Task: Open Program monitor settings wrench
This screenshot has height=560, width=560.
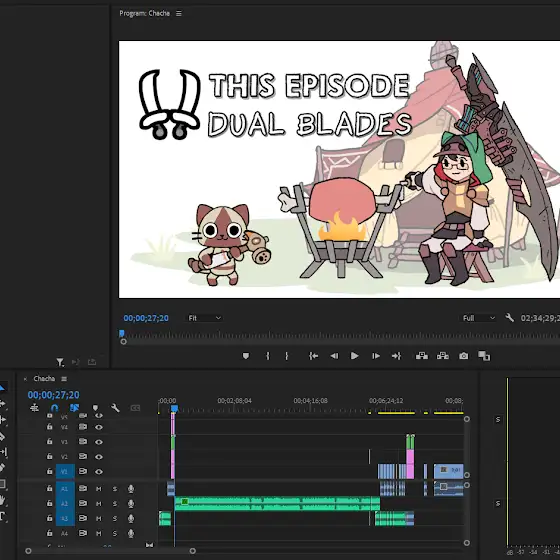Action: (510, 318)
